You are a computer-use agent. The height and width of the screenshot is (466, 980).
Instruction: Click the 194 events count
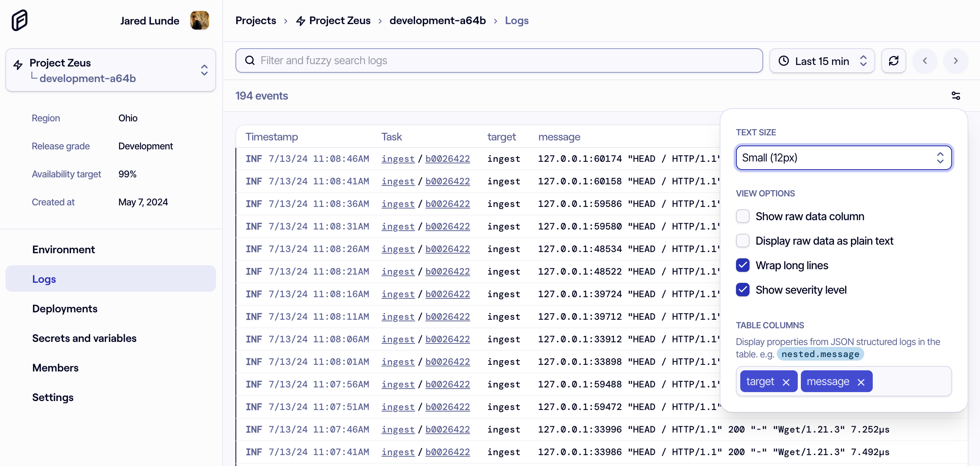click(262, 96)
